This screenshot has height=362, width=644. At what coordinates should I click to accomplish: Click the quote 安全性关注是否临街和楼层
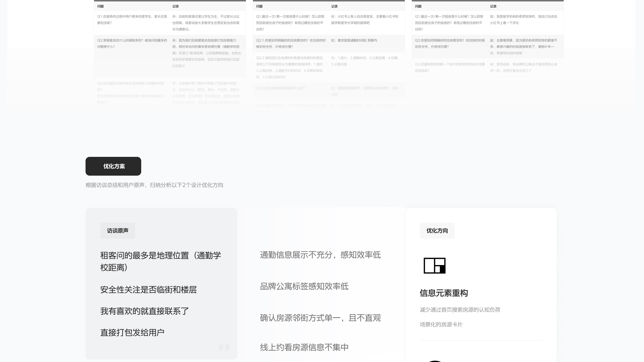coord(148,290)
